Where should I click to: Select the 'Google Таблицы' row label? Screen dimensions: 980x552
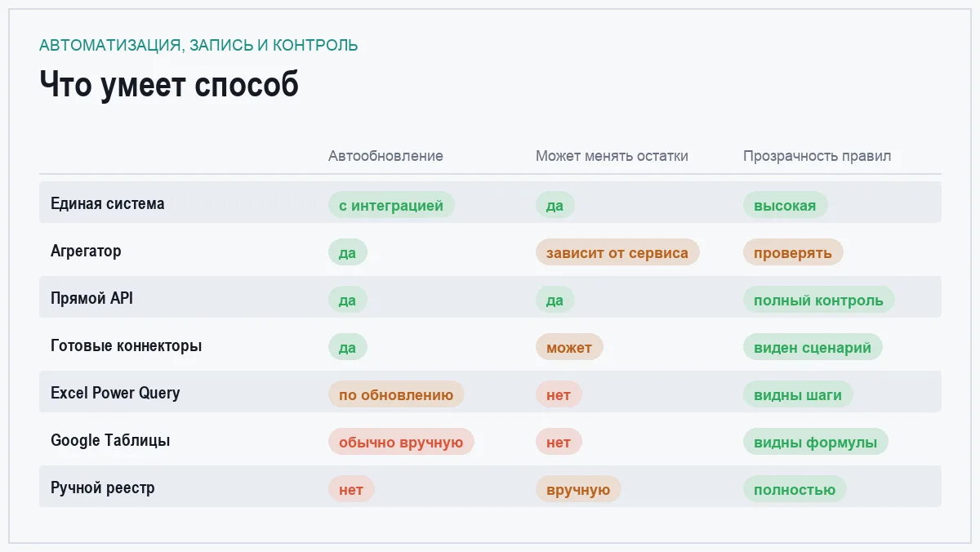click(x=110, y=440)
